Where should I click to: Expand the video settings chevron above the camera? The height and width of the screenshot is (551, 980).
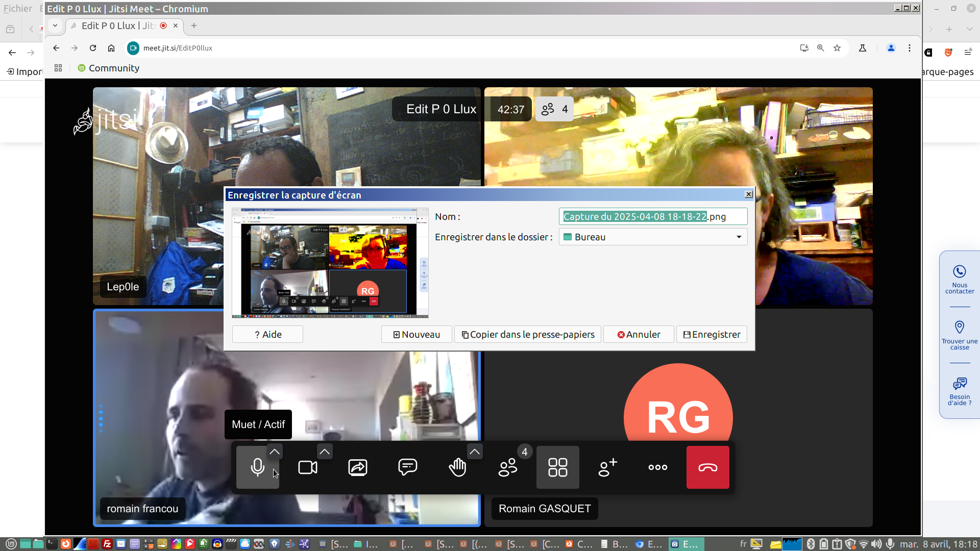324,452
